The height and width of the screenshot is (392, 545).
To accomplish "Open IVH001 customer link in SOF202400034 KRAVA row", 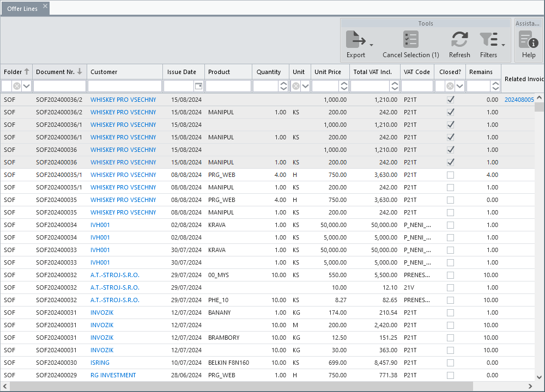I will click(x=100, y=225).
